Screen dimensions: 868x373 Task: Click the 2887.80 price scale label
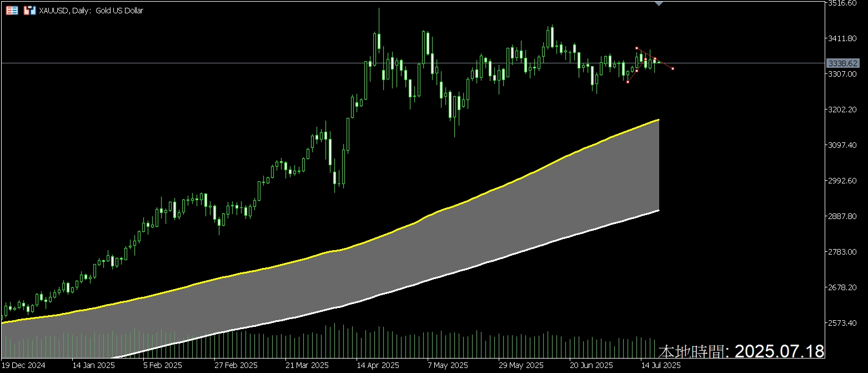click(x=842, y=216)
